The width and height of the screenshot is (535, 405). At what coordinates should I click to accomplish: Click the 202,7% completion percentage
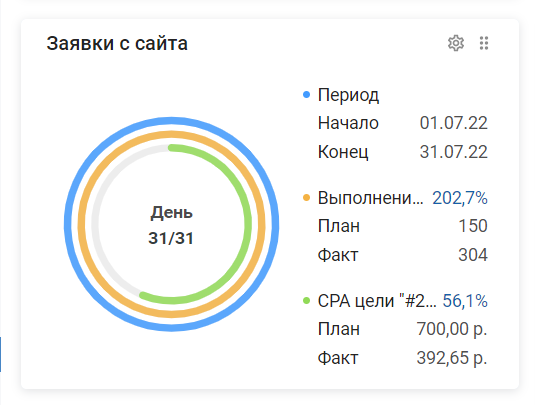pyautogui.click(x=460, y=198)
